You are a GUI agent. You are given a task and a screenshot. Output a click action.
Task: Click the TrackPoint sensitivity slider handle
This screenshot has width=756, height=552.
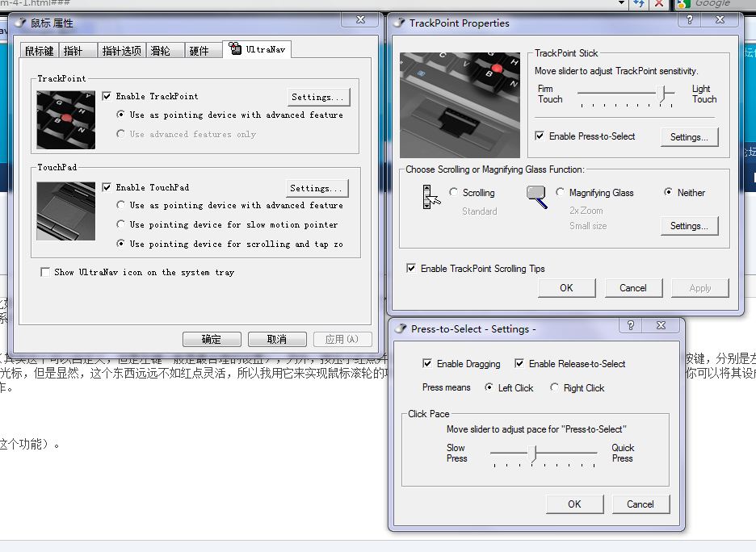click(x=666, y=95)
